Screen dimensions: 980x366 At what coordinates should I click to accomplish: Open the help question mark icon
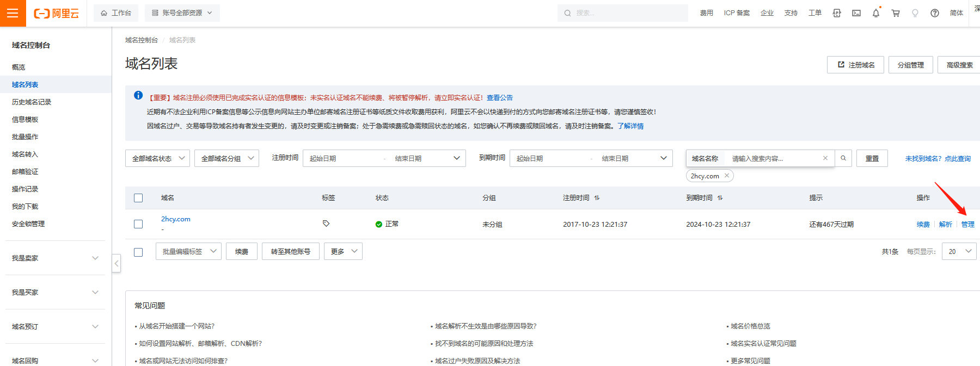point(935,13)
